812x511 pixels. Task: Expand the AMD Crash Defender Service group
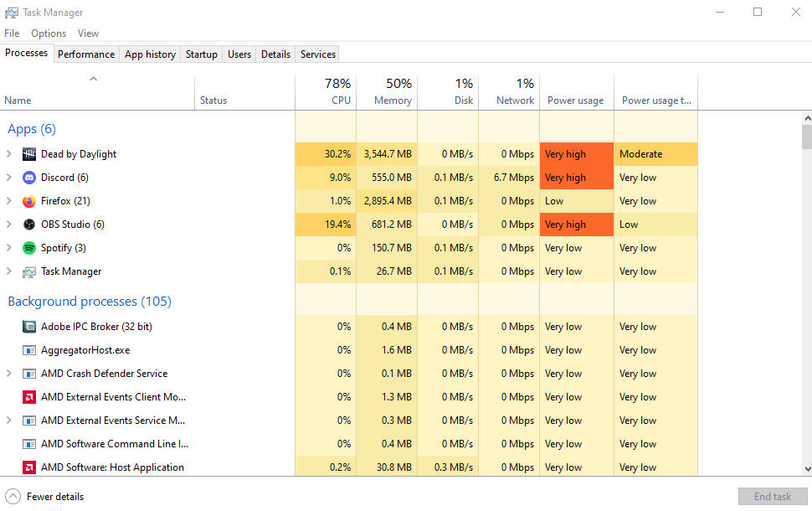coord(9,373)
